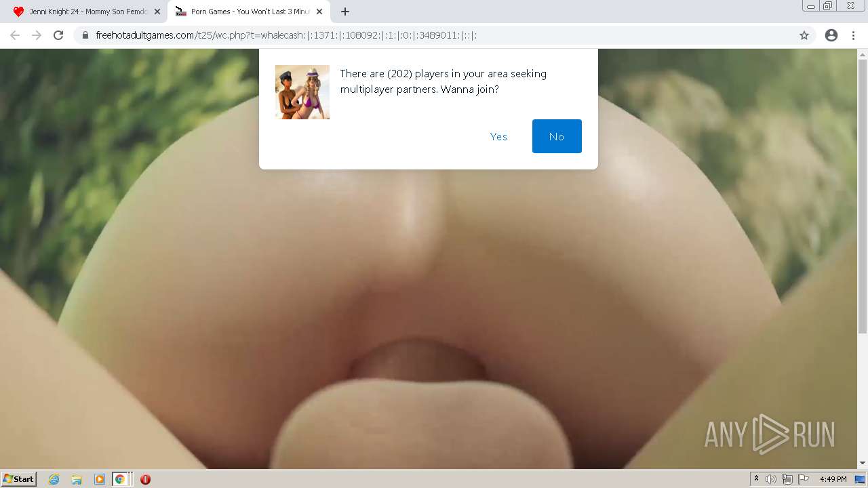Click the browser back arrow
The width and height of the screenshot is (868, 488).
coord(15,35)
